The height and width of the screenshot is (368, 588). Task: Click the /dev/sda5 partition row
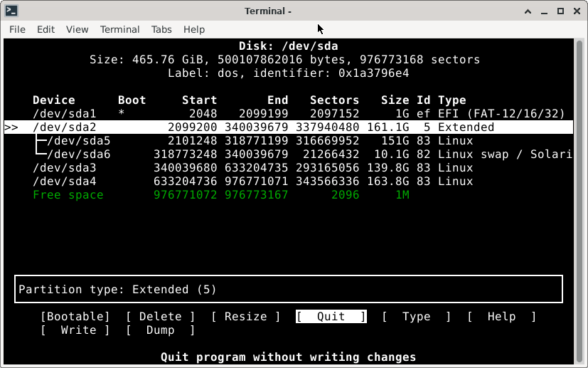point(284,141)
